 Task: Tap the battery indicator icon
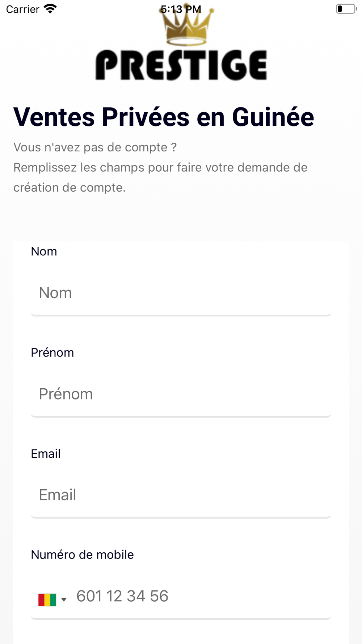[346, 9]
